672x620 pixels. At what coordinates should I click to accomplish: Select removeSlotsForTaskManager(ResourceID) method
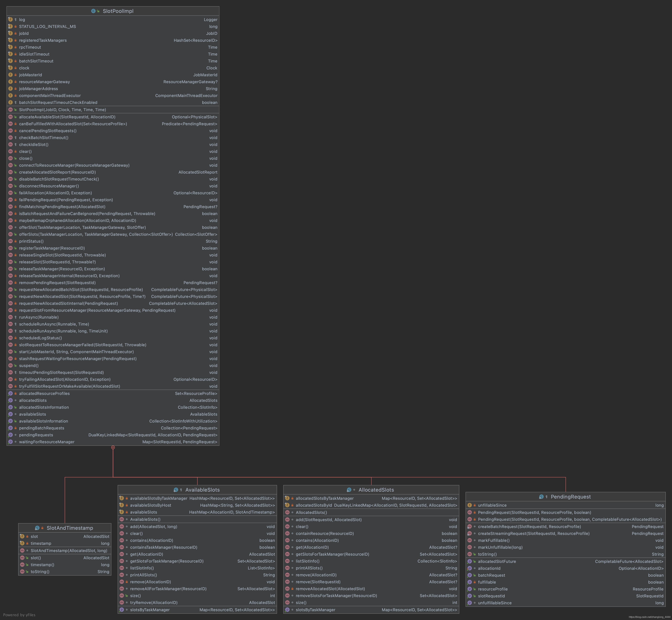point(371,596)
